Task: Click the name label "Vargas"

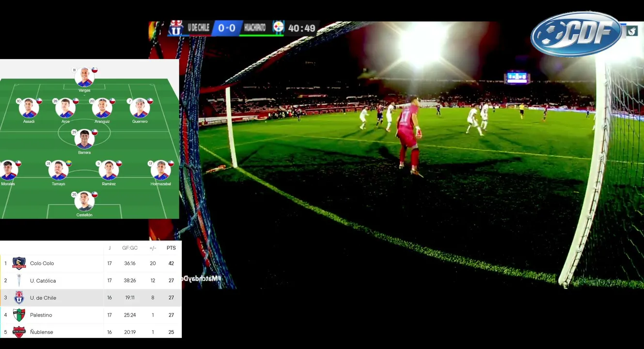Action: tap(84, 90)
